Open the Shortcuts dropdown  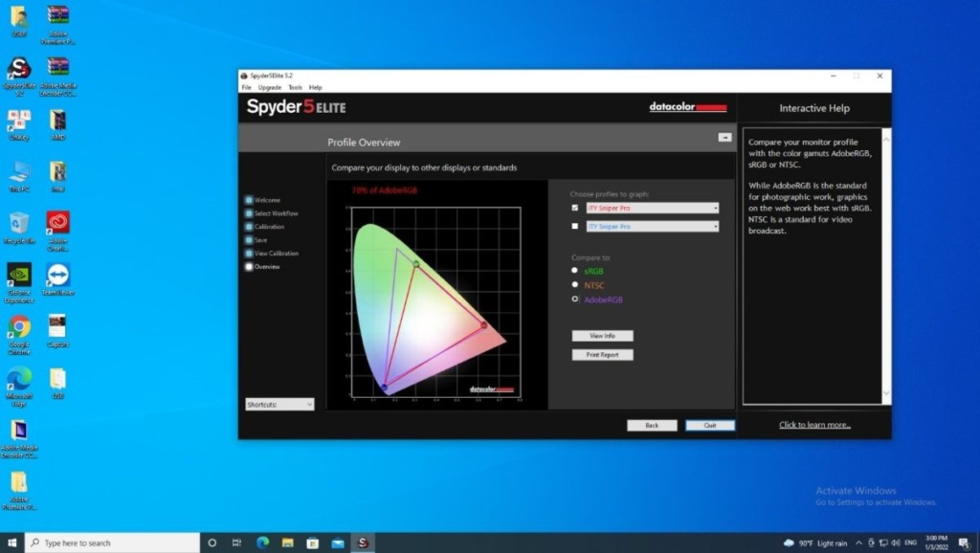[279, 405]
